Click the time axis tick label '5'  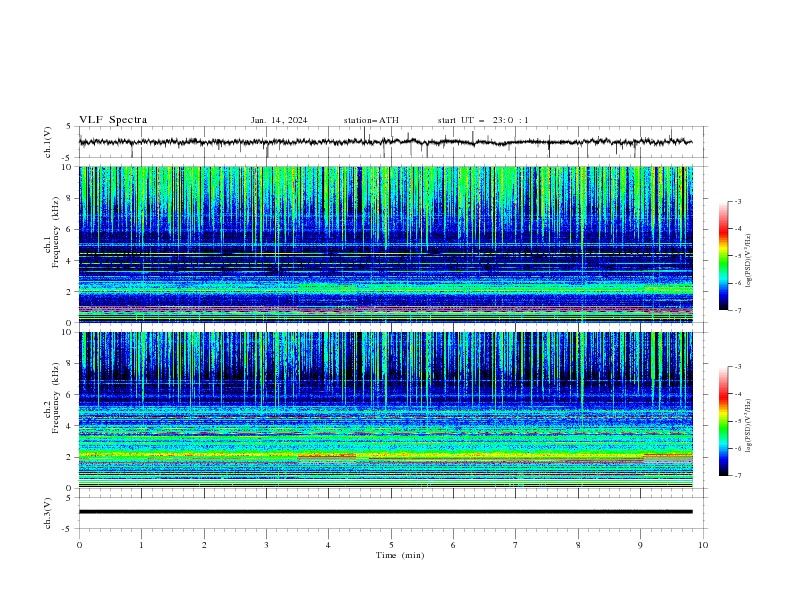[391, 545]
